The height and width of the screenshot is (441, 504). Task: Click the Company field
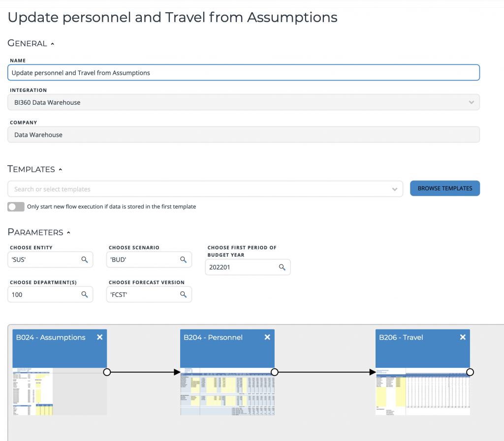tap(244, 135)
